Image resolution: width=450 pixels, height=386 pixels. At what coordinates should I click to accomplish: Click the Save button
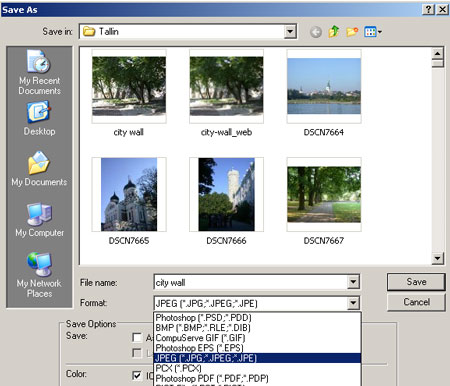(x=416, y=282)
